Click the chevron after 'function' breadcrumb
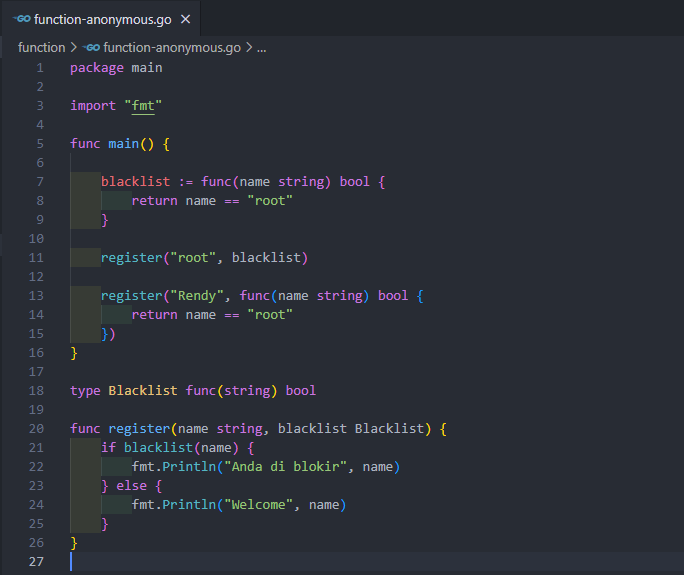 [74, 47]
